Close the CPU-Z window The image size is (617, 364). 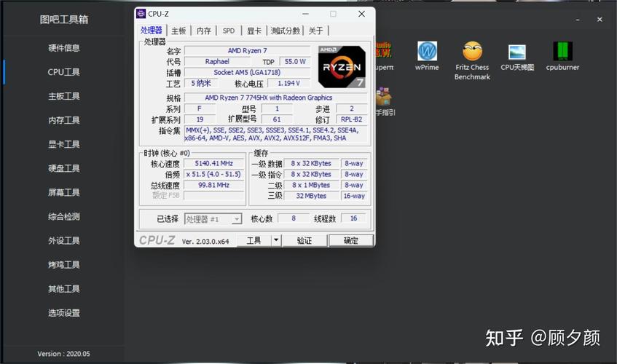coord(361,14)
